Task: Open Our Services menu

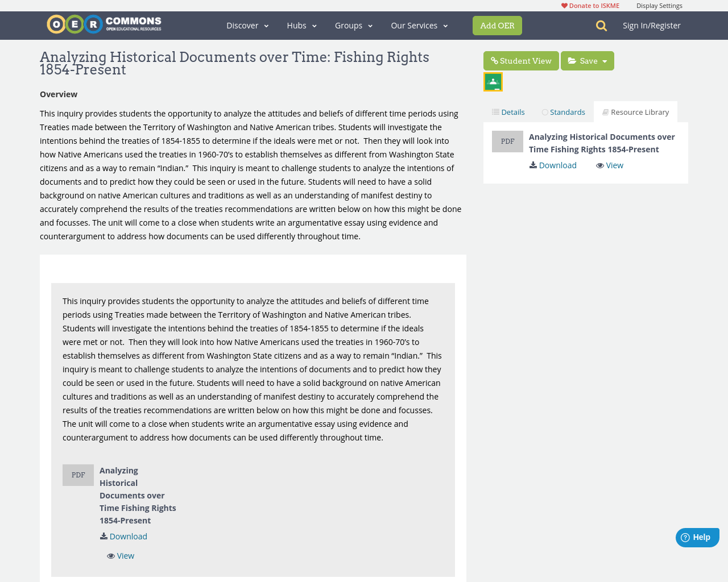Action: (419, 26)
